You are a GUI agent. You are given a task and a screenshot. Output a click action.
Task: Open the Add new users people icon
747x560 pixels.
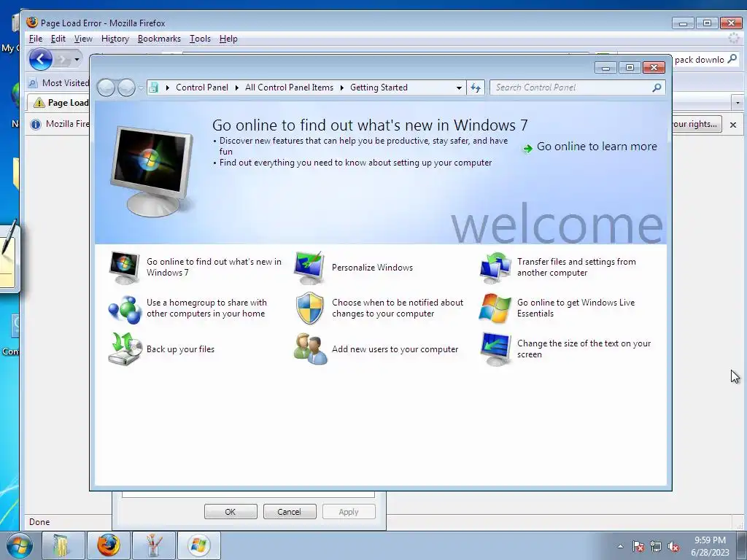point(310,349)
